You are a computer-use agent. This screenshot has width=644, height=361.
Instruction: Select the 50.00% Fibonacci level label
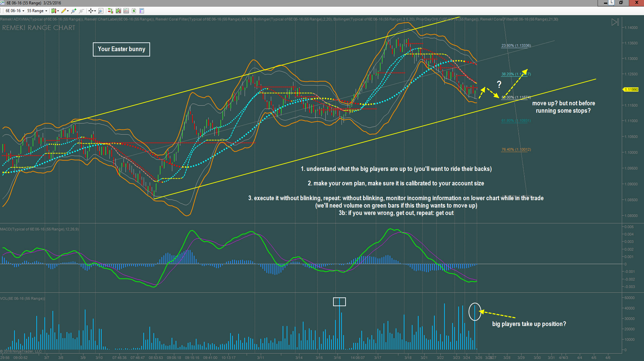[516, 97]
